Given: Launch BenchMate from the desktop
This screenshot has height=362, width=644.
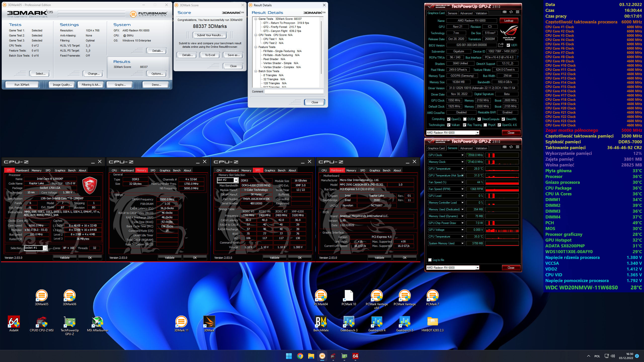Looking at the screenshot, I should (x=321, y=324).
